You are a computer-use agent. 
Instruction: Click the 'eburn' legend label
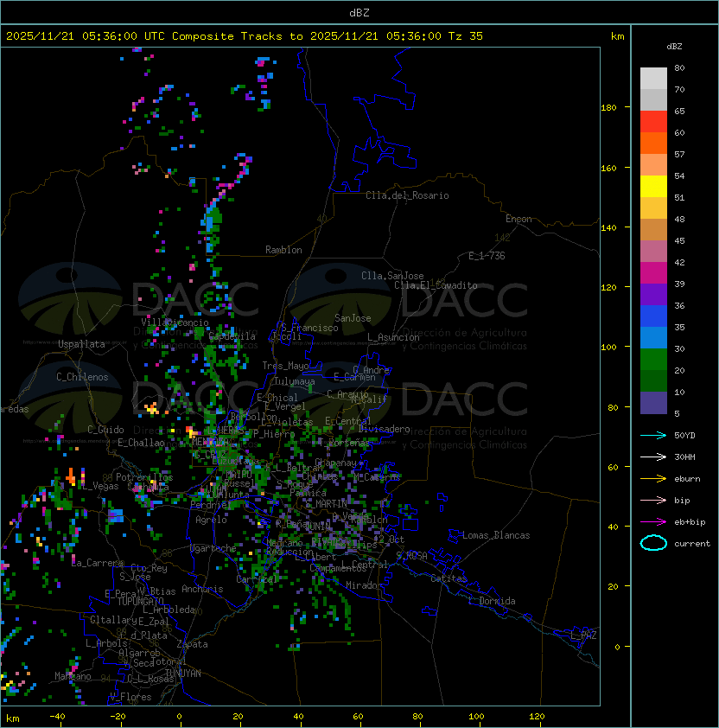tap(687, 479)
